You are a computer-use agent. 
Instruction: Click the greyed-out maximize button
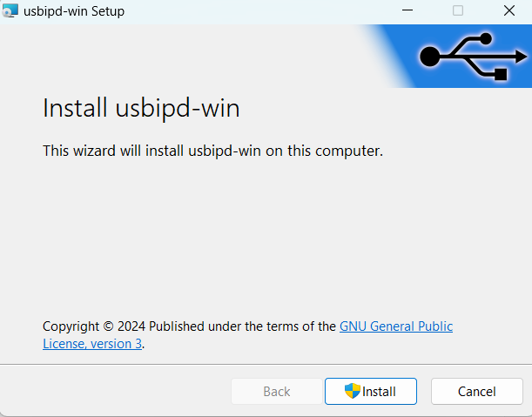(x=458, y=11)
